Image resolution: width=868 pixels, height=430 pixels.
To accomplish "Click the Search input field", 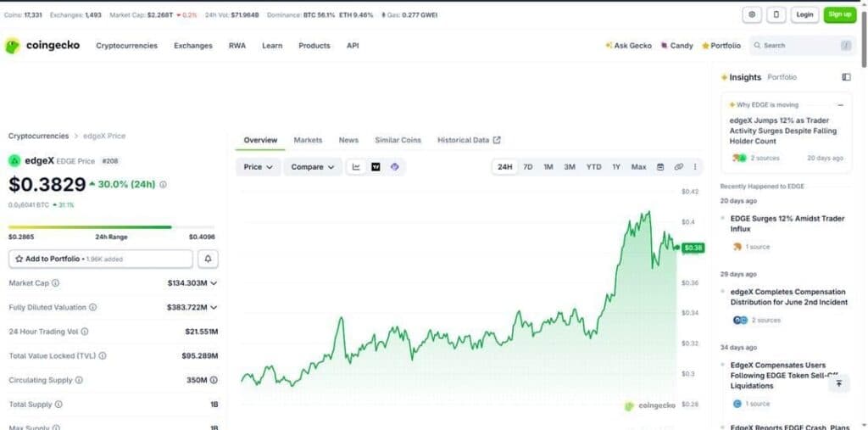I will click(801, 46).
